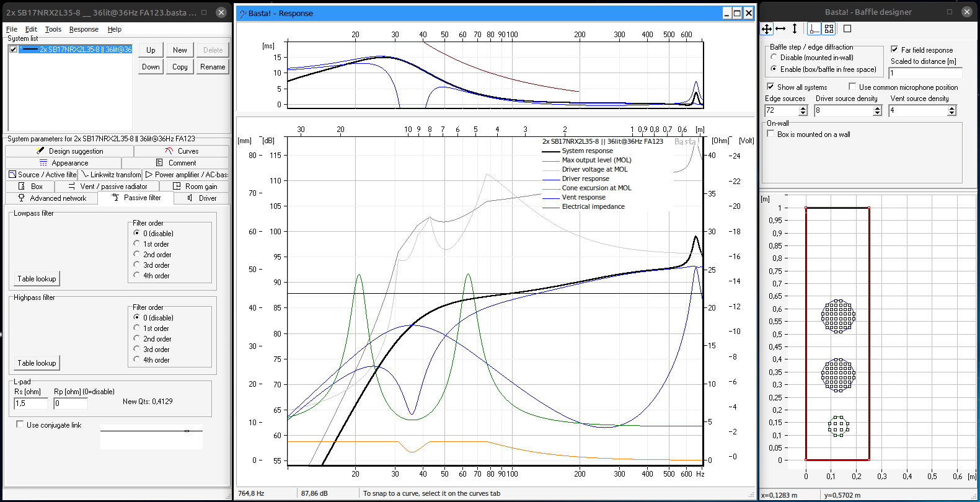Image resolution: width=980 pixels, height=502 pixels.
Task: Select lowpass filter 1st order
Action: pyautogui.click(x=136, y=244)
